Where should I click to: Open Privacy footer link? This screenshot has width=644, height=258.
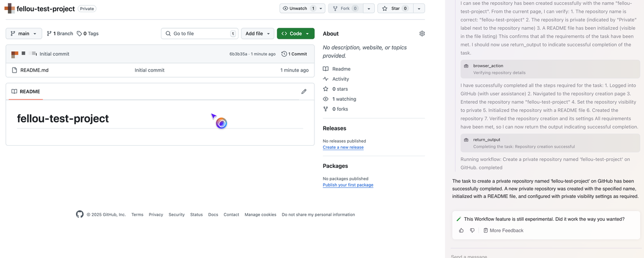coord(156,215)
